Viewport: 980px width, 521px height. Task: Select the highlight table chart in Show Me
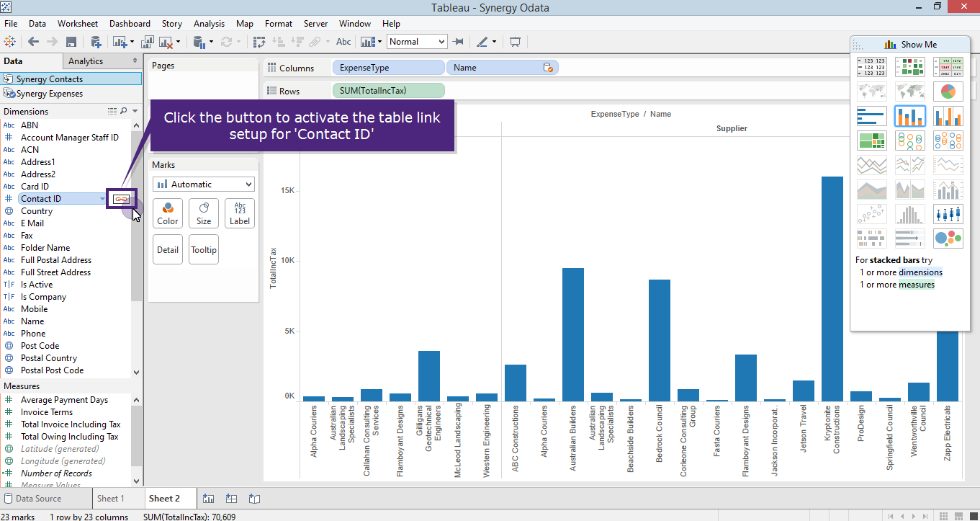tap(948, 68)
